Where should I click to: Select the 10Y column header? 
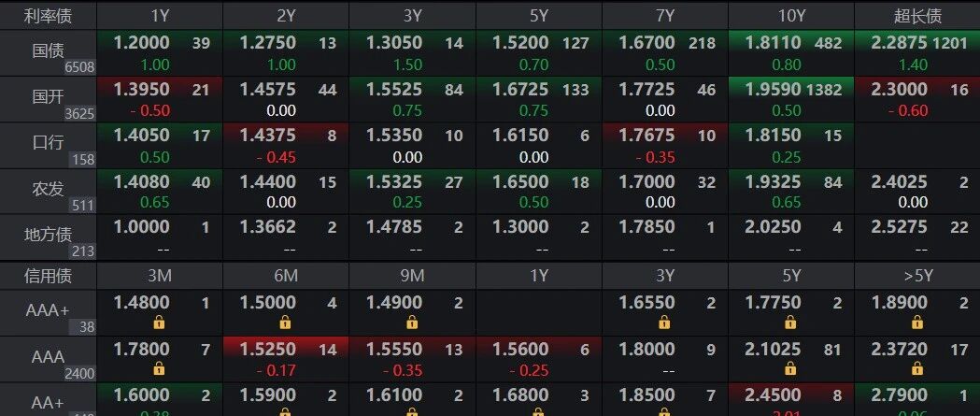(x=790, y=15)
